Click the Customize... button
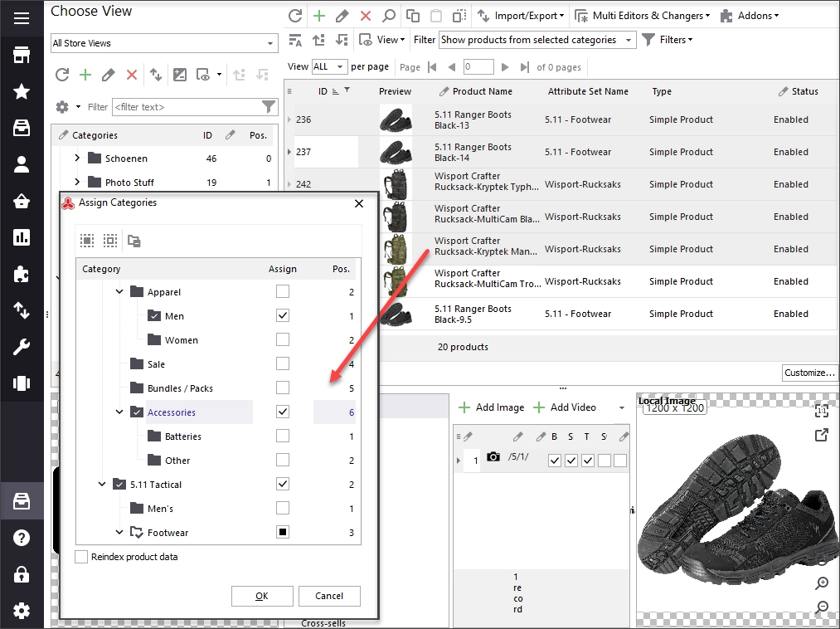The height and width of the screenshot is (629, 840). 809,373
